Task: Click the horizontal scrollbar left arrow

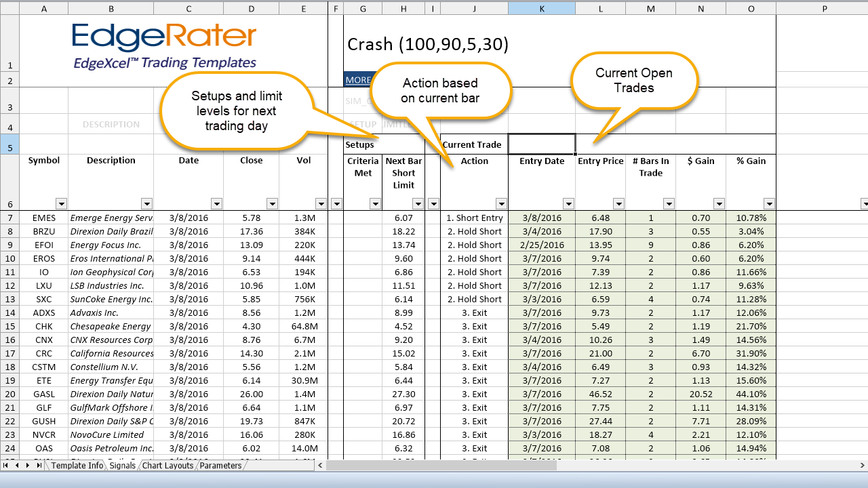Action: 321,466
